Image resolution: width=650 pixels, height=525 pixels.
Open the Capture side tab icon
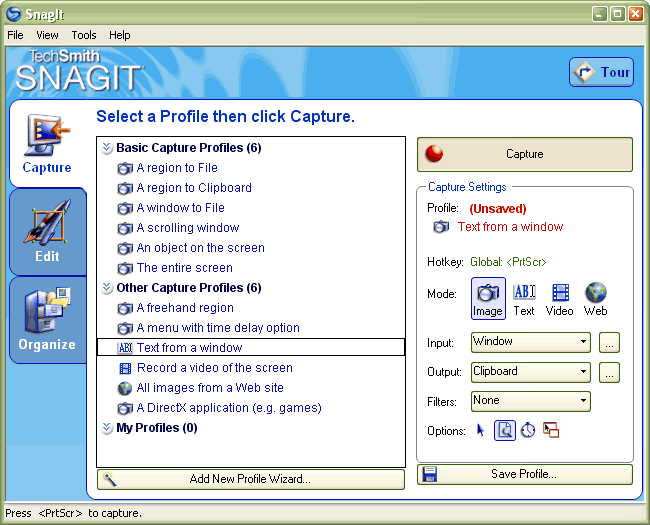[x=47, y=136]
